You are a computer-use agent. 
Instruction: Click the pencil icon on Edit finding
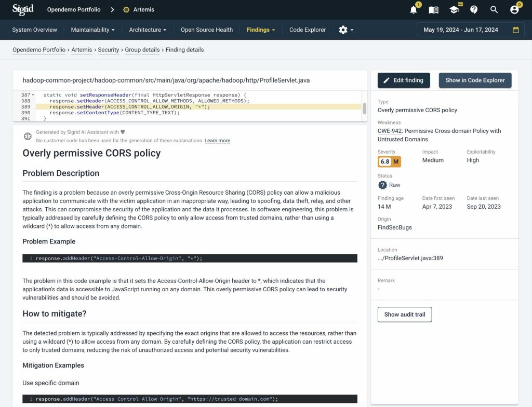(x=387, y=80)
